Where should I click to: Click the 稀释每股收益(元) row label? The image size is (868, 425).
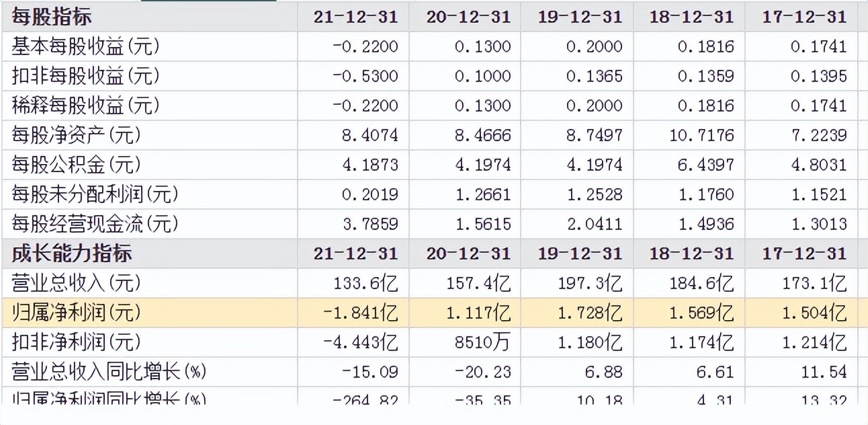(86, 106)
